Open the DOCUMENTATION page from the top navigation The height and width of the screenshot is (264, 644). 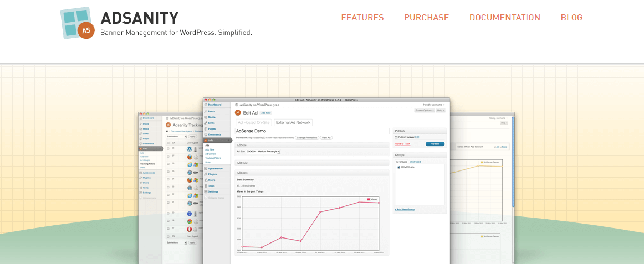tap(505, 18)
